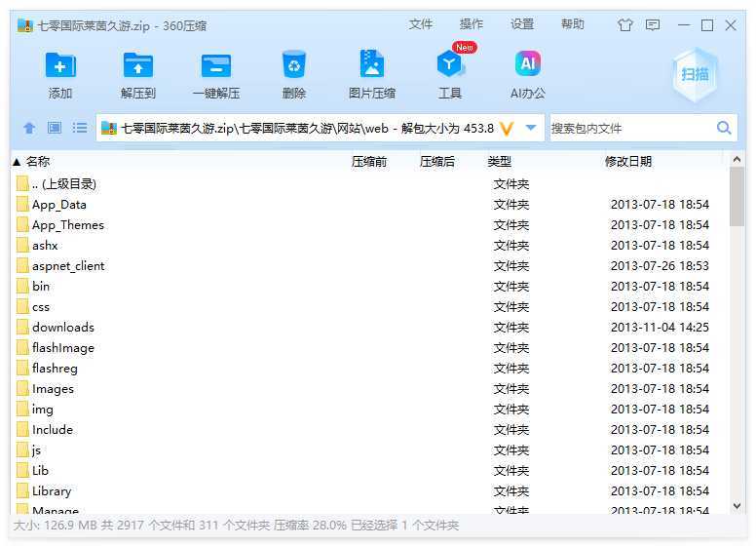This screenshot has height=547, width=756.
Task: Open the Settings (设置) menu
Action: pyautogui.click(x=522, y=24)
